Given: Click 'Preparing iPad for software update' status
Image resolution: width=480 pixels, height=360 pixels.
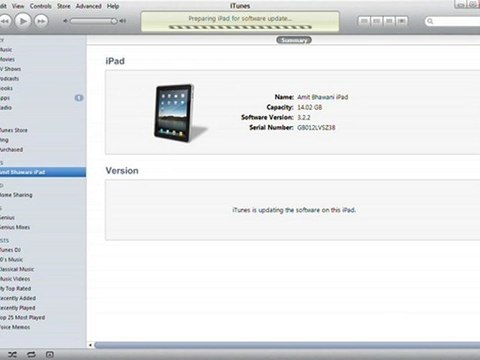Looking at the screenshot, I should 240,18.
